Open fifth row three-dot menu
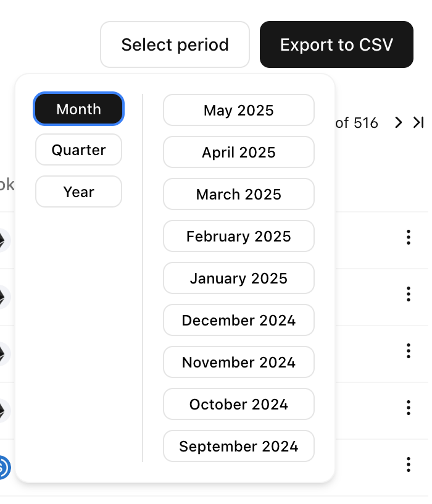The width and height of the screenshot is (432, 504). [x=408, y=464]
